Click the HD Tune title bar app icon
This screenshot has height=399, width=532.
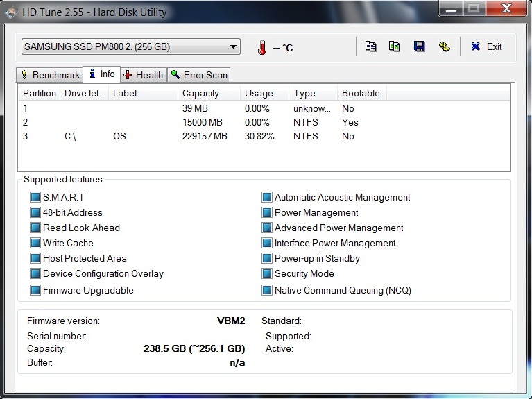[x=11, y=12]
